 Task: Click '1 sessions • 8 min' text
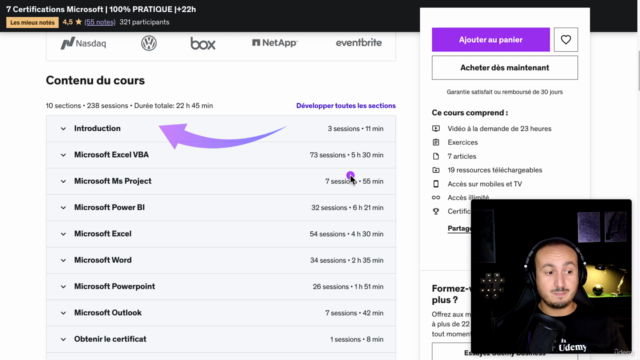(x=357, y=339)
